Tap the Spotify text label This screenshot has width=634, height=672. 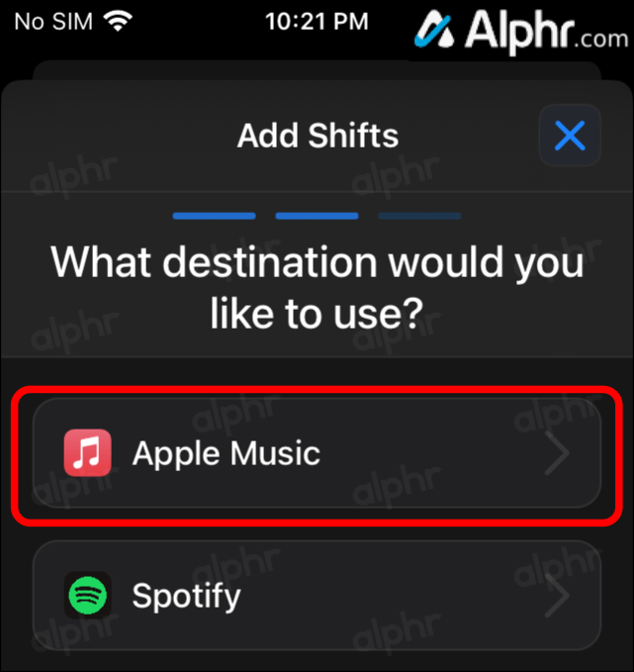(x=186, y=596)
